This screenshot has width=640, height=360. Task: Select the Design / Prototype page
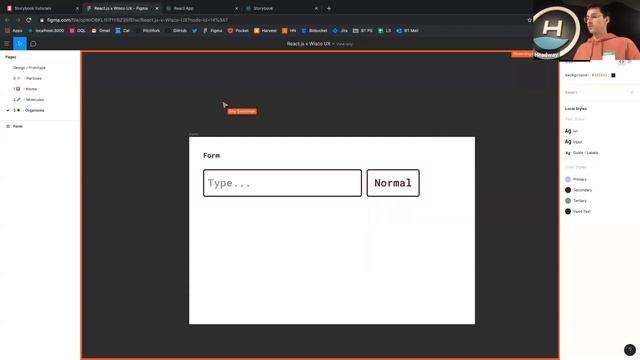pos(29,68)
